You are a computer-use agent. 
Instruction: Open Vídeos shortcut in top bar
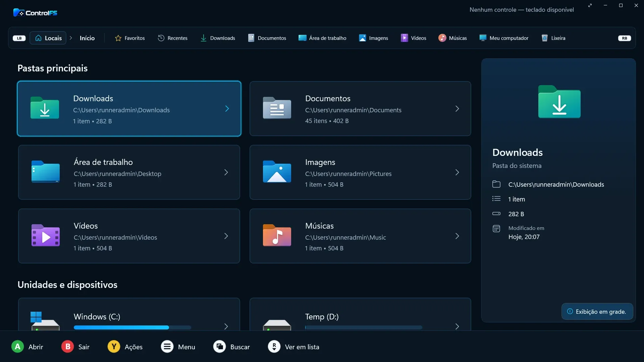(x=414, y=38)
